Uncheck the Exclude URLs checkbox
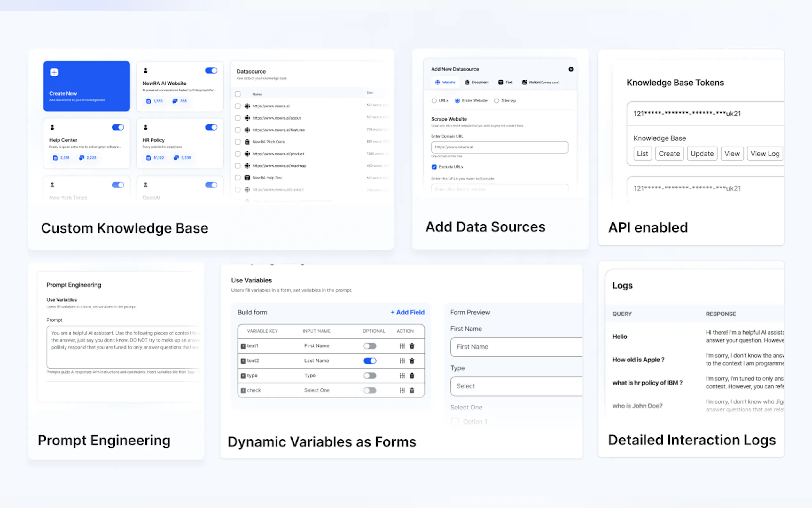Image resolution: width=812 pixels, height=508 pixels. coord(434,167)
